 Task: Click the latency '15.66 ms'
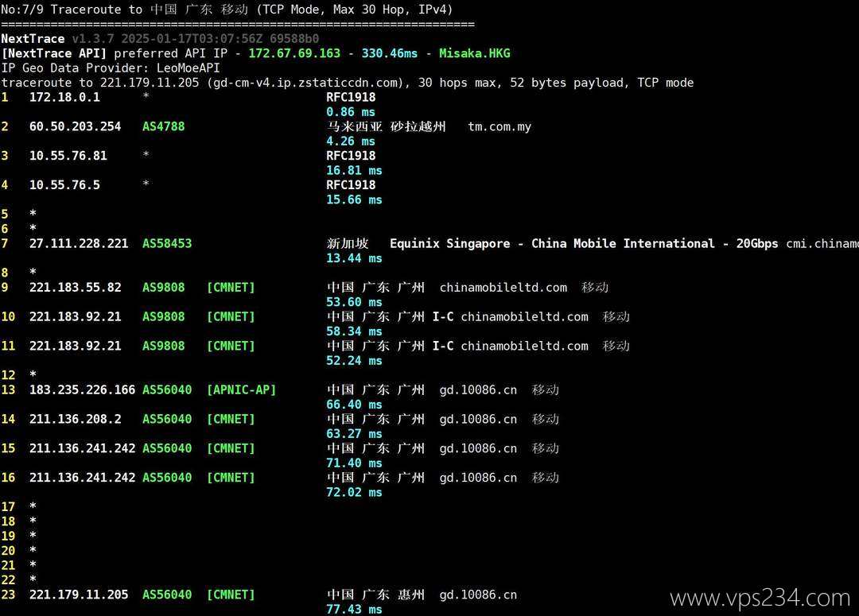pos(354,200)
